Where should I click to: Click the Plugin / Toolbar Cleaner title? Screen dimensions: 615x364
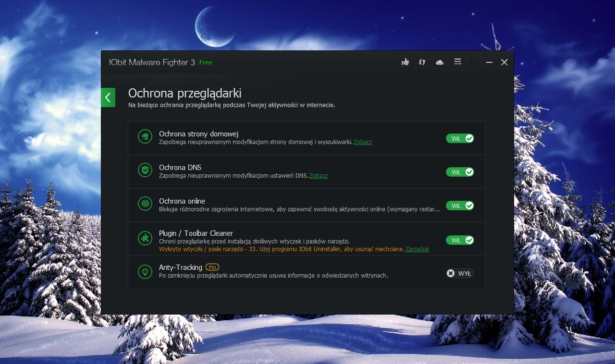(196, 233)
